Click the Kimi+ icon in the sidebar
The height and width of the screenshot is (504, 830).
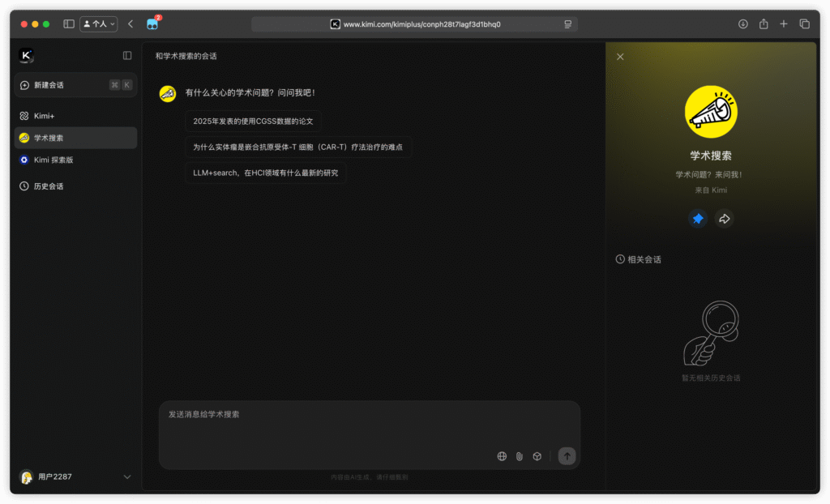tap(24, 116)
